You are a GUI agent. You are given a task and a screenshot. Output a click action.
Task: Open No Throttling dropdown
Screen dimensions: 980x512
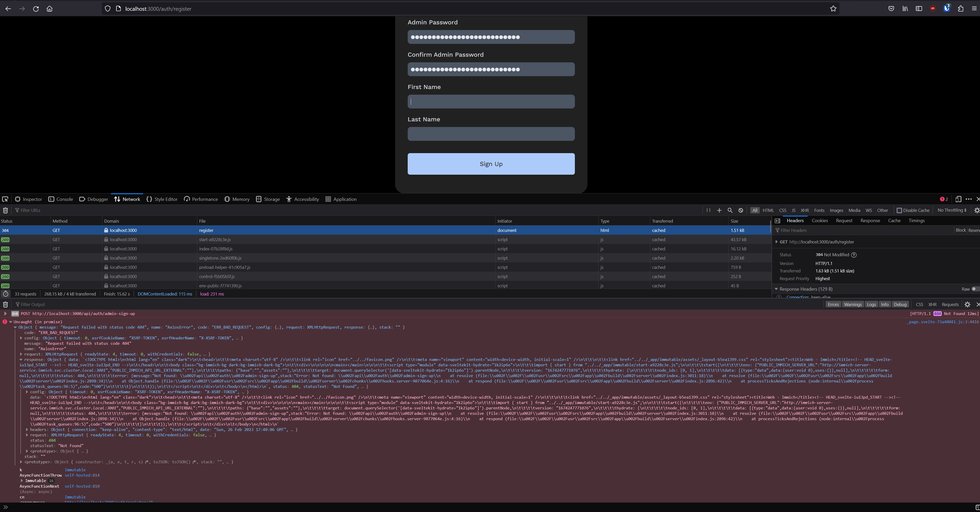(x=952, y=210)
